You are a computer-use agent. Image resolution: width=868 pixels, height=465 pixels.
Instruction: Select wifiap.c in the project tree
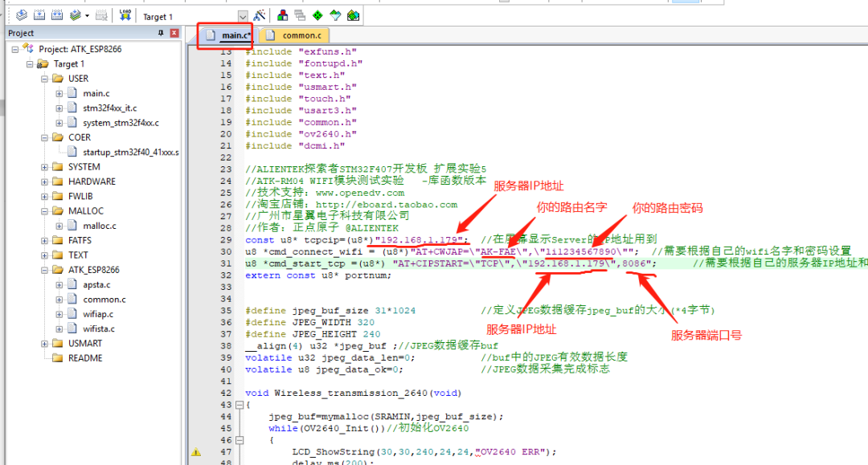[x=99, y=314]
